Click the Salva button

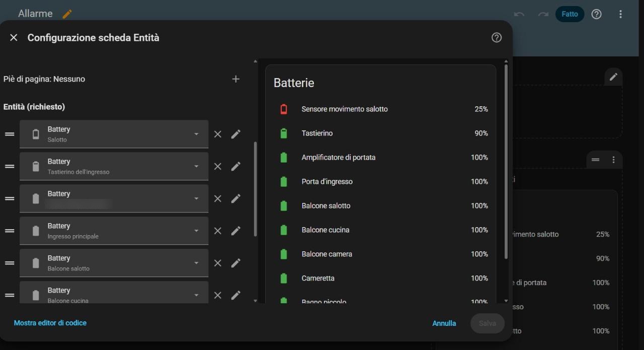(x=487, y=323)
